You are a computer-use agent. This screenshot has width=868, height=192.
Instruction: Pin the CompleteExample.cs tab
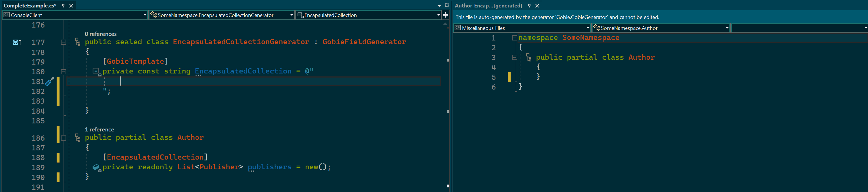pos(63,6)
